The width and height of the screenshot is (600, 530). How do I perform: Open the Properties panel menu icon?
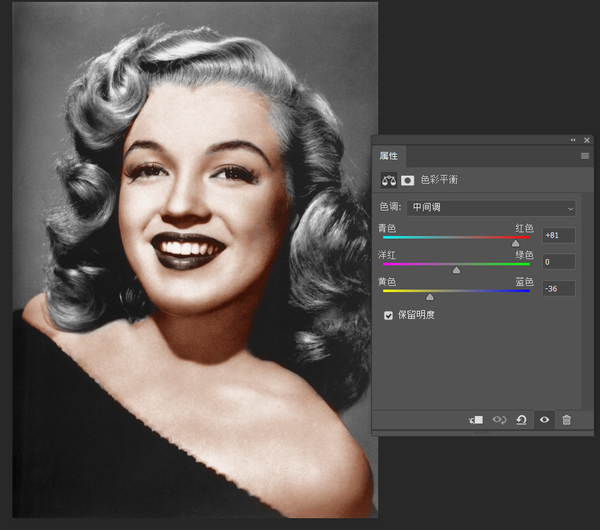[585, 156]
